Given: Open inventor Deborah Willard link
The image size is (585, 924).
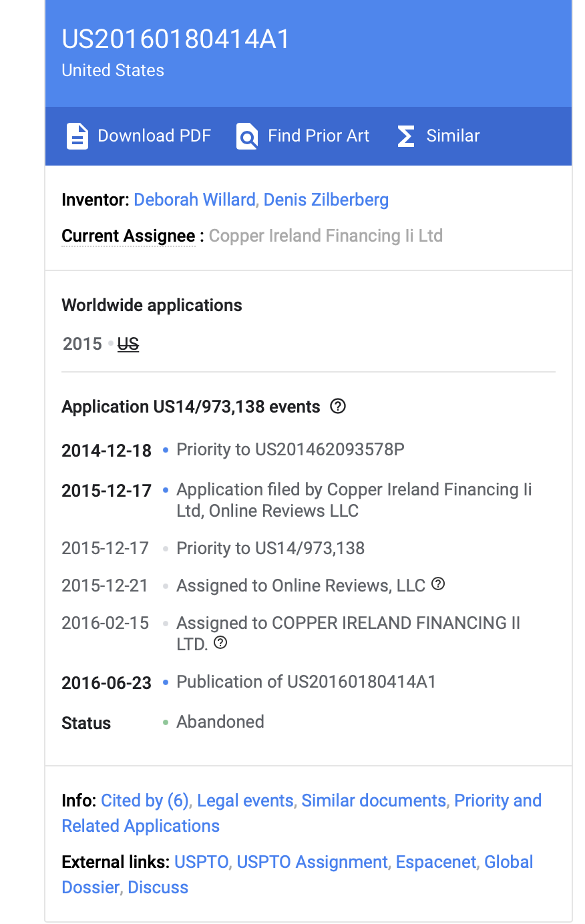Looking at the screenshot, I should click(194, 200).
